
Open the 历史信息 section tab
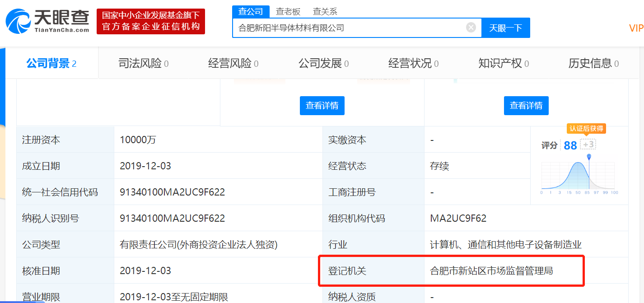coord(593,64)
